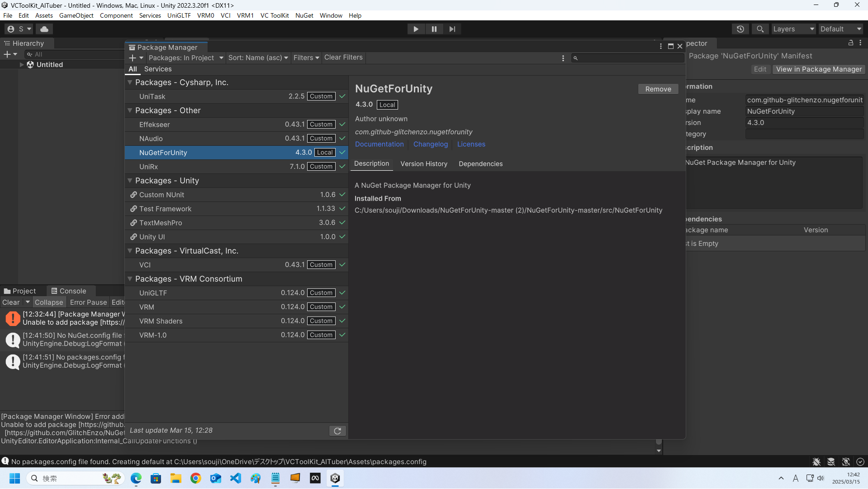Viewport: 868px width, 489px height.
Task: Open the Packages: In Project dropdown
Action: point(186,58)
